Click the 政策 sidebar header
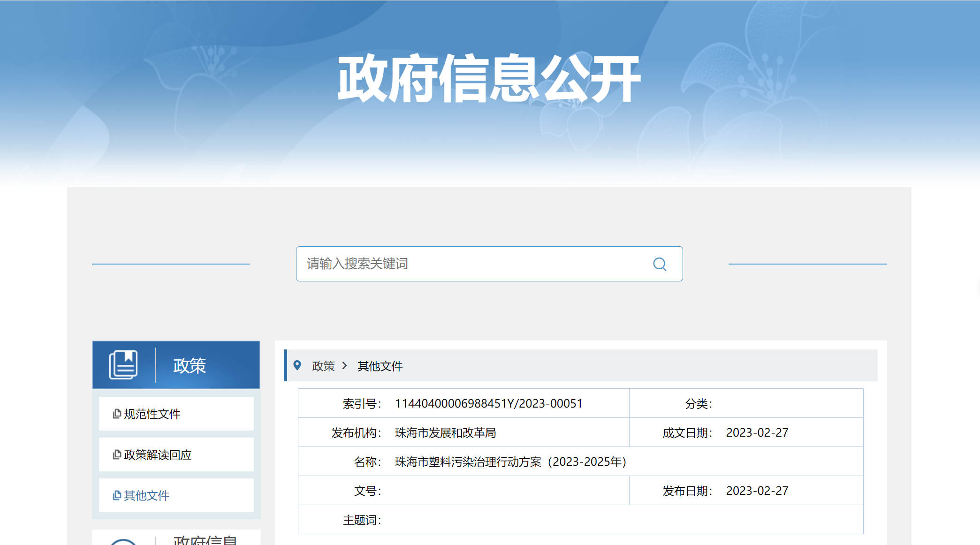 190,365
